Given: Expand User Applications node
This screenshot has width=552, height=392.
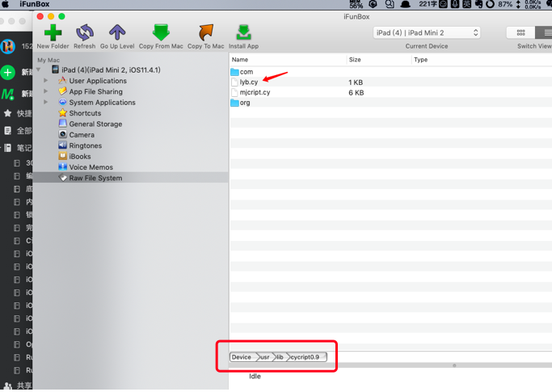Looking at the screenshot, I should click(x=46, y=81).
